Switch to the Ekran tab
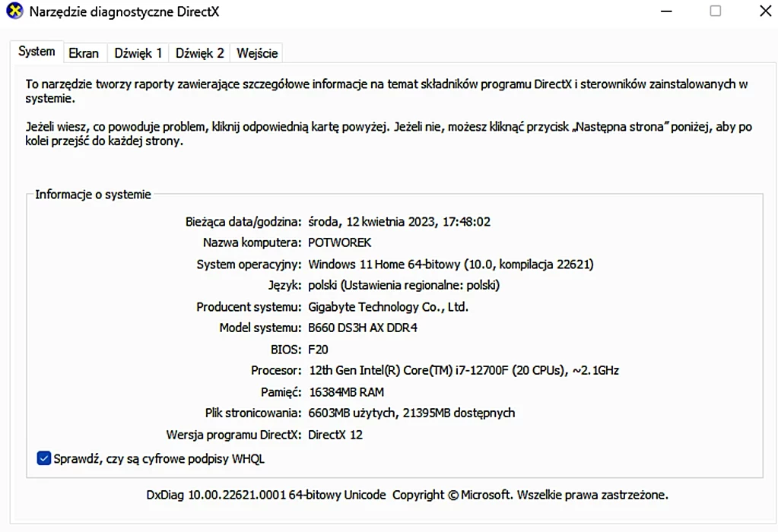This screenshot has width=778, height=532. (x=84, y=52)
